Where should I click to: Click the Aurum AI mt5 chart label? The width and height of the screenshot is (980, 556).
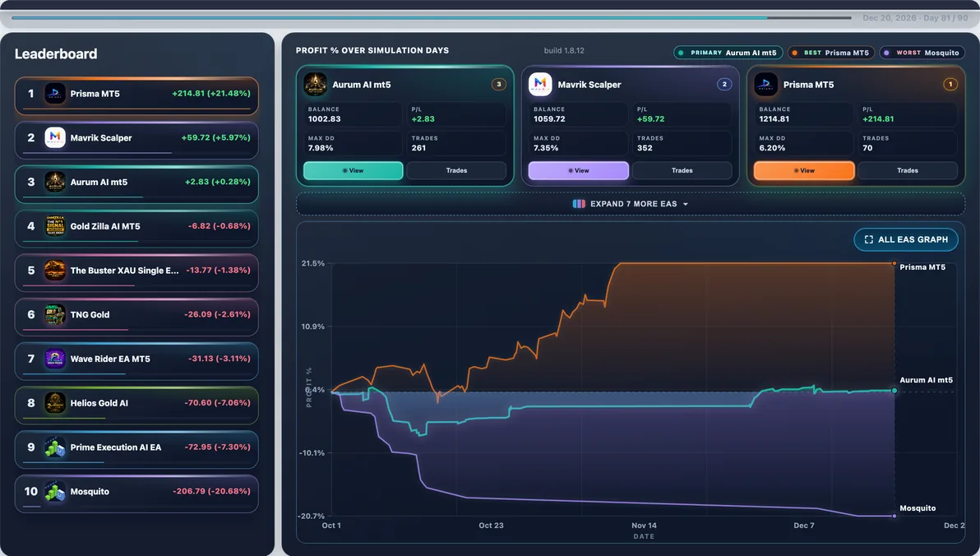coord(927,380)
